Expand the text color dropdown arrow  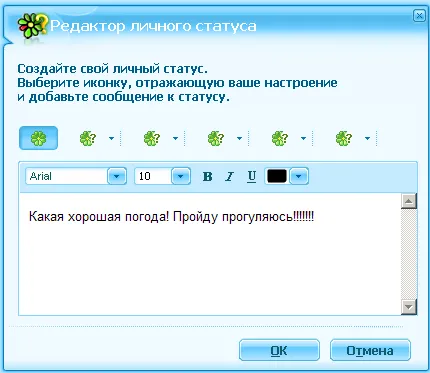tap(299, 176)
